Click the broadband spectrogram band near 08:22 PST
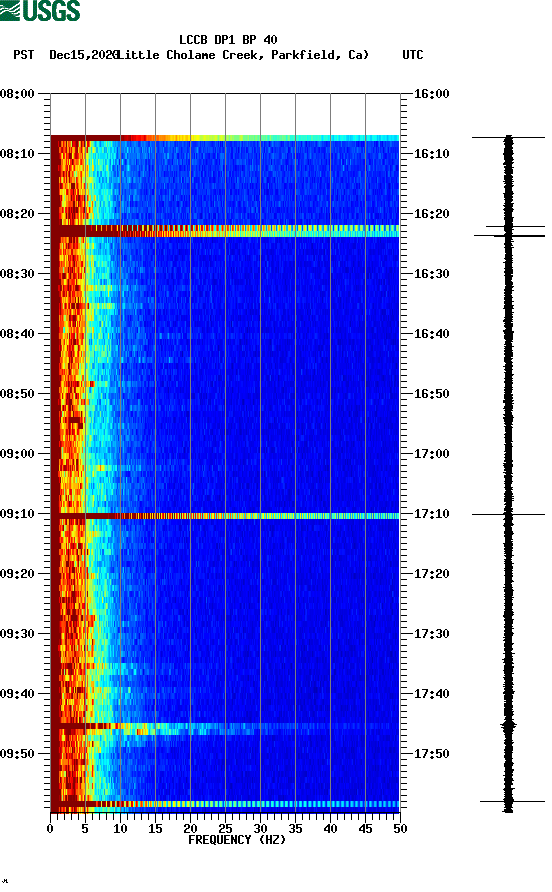Screen dimensions: 552x892 click(225, 231)
